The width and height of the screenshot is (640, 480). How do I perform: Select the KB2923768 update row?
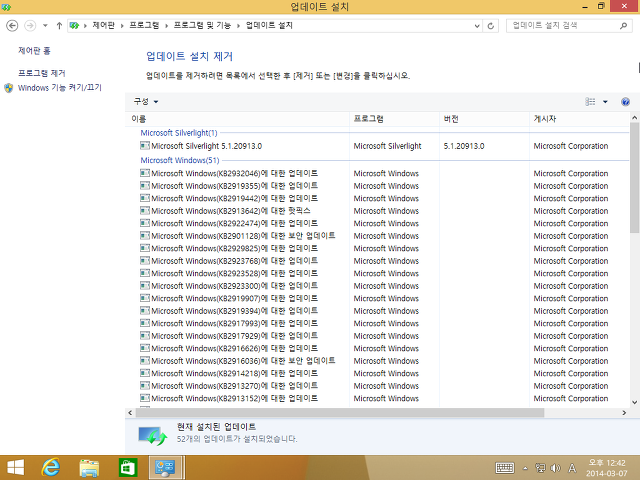[377, 260]
